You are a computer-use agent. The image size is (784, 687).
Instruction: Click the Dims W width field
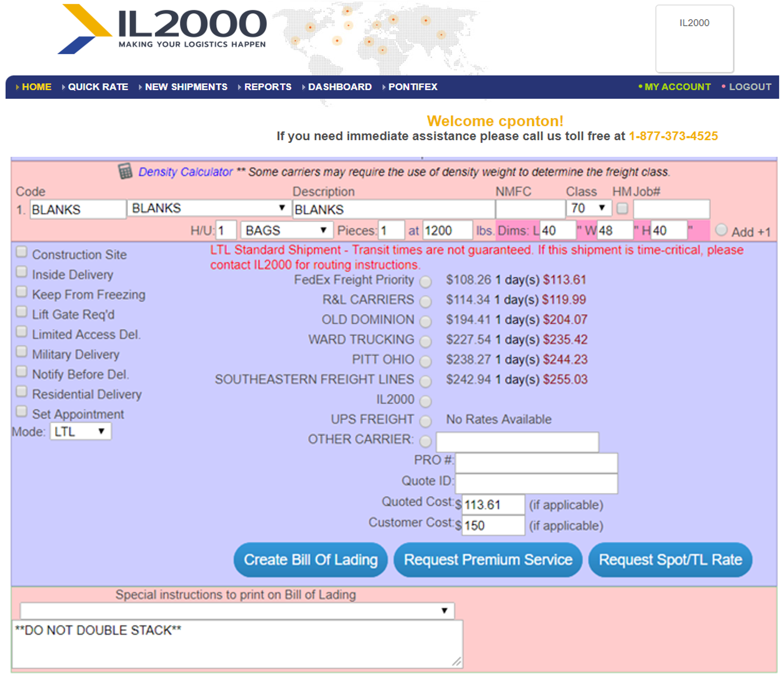click(x=615, y=230)
